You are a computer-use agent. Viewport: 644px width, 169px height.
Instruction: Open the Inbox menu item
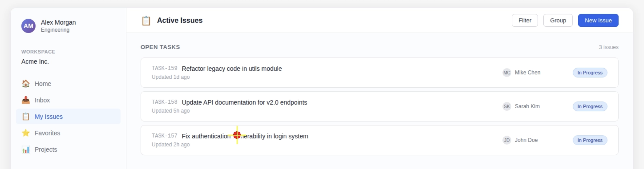(x=68, y=100)
